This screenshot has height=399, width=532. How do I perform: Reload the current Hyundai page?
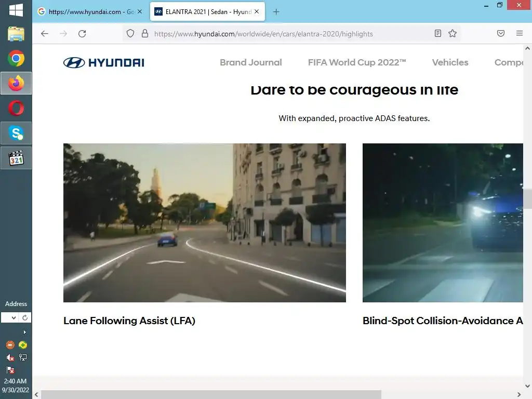pyautogui.click(x=82, y=34)
